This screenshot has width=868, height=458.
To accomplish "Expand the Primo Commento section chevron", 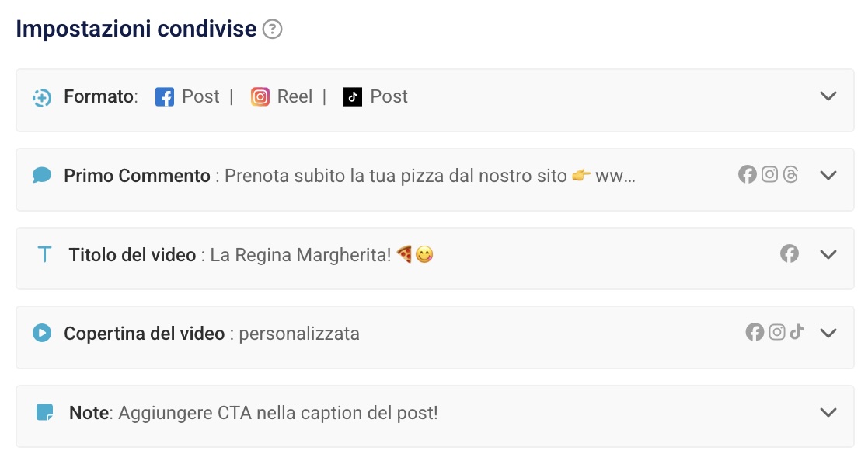I will pos(828,175).
